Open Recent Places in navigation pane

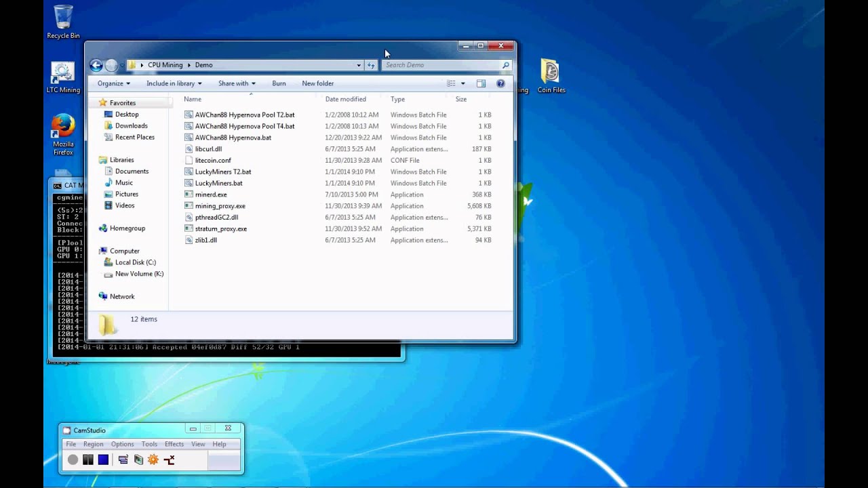[x=134, y=137]
